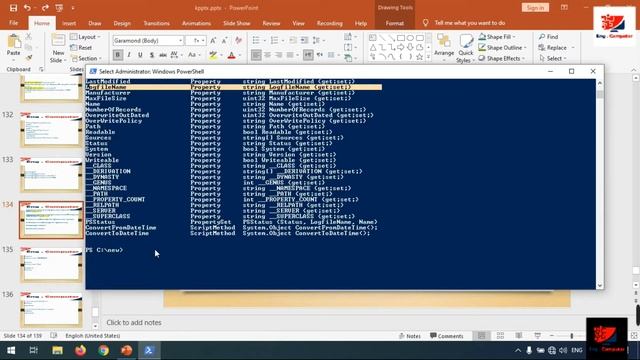Click the Sign in button
The height and width of the screenshot is (360, 640).
pyautogui.click(x=535, y=8)
